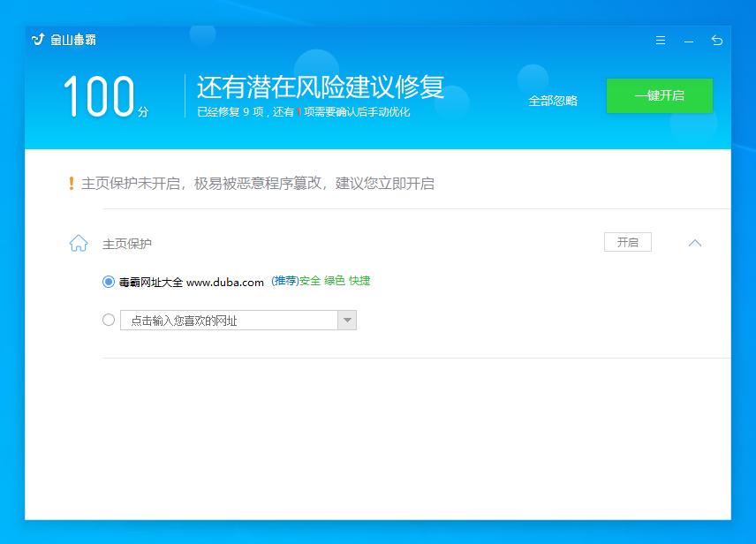The height and width of the screenshot is (544, 756).
Task: Open the URL history dropdown arrow
Action: pyautogui.click(x=348, y=319)
